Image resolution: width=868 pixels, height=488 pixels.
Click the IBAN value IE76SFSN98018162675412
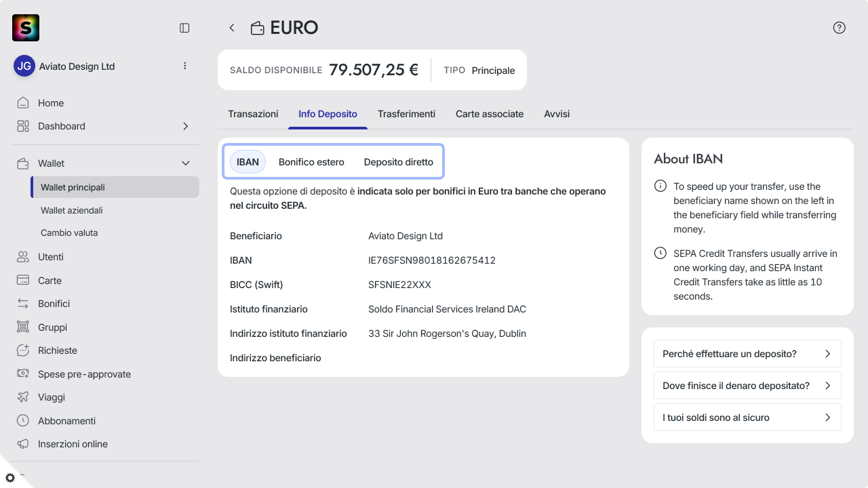point(432,260)
